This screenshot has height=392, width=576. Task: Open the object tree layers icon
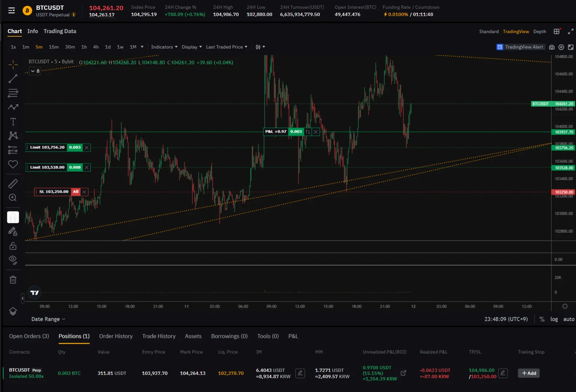tap(13, 311)
